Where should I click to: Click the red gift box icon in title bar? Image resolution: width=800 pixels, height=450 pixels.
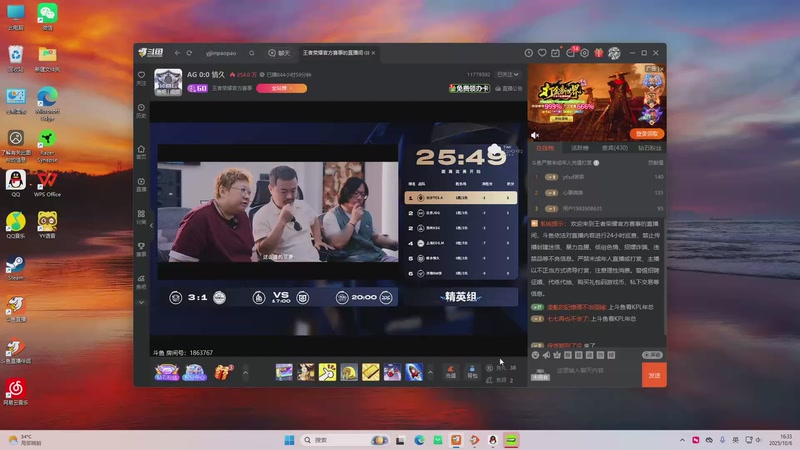click(598, 53)
